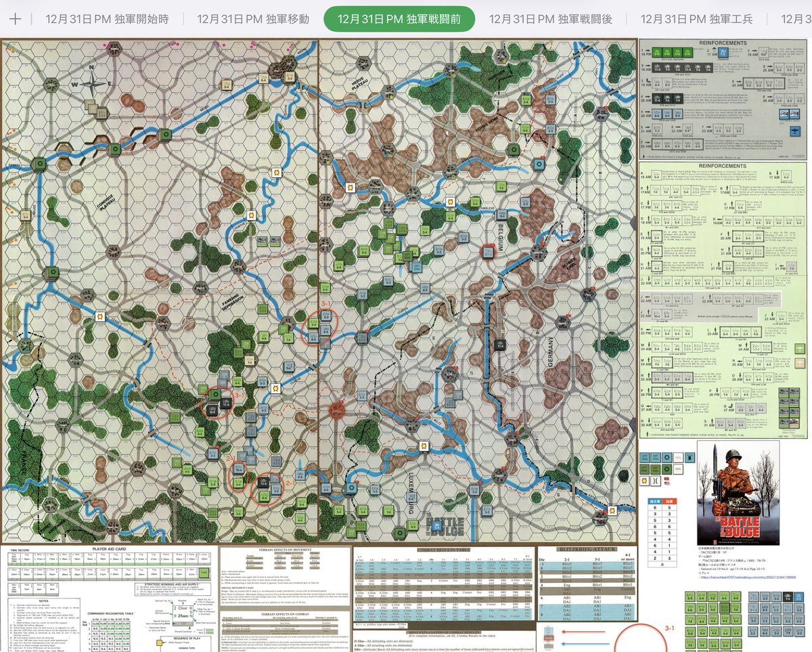Click the GERMANY map label

550,352
